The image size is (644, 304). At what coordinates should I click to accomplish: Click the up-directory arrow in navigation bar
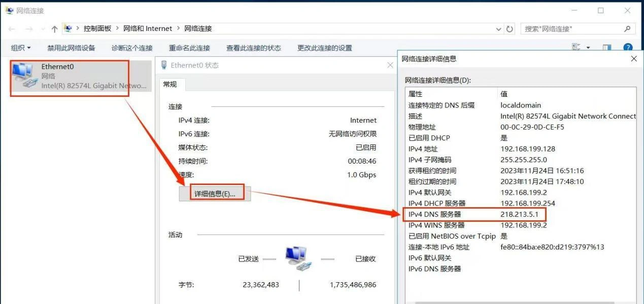(x=54, y=29)
